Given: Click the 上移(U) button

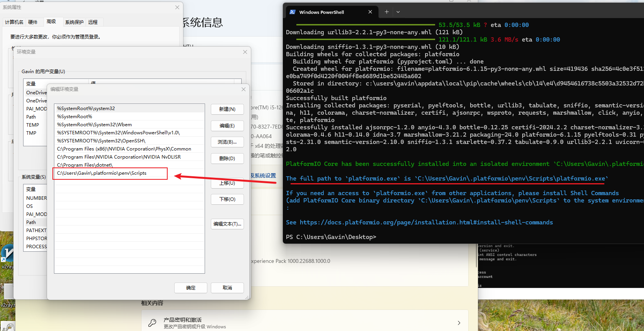Looking at the screenshot, I should point(227,183).
